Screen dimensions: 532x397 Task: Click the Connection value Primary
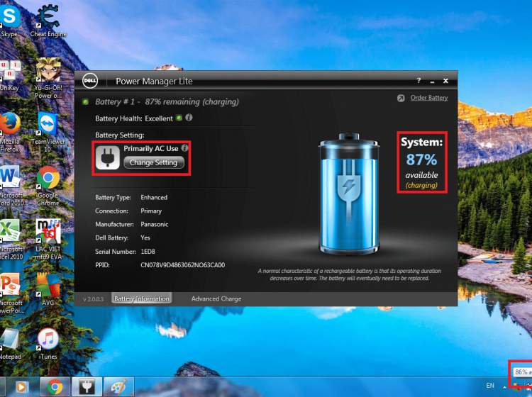tap(151, 211)
